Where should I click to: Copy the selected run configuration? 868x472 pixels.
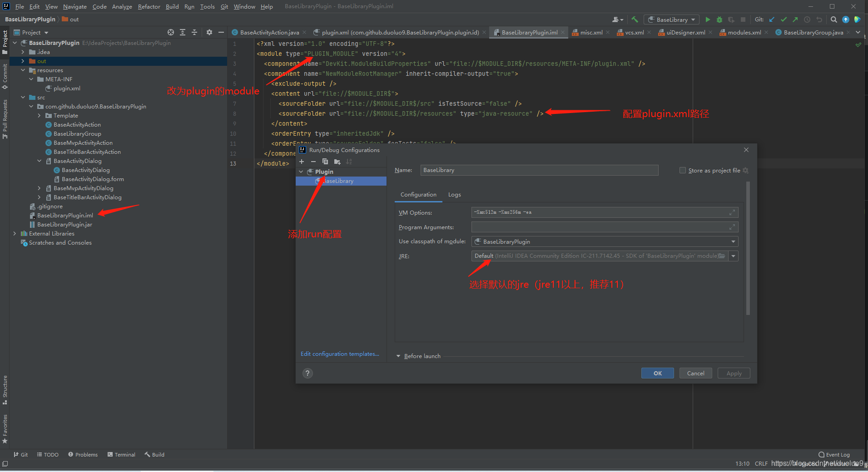pyautogui.click(x=325, y=162)
